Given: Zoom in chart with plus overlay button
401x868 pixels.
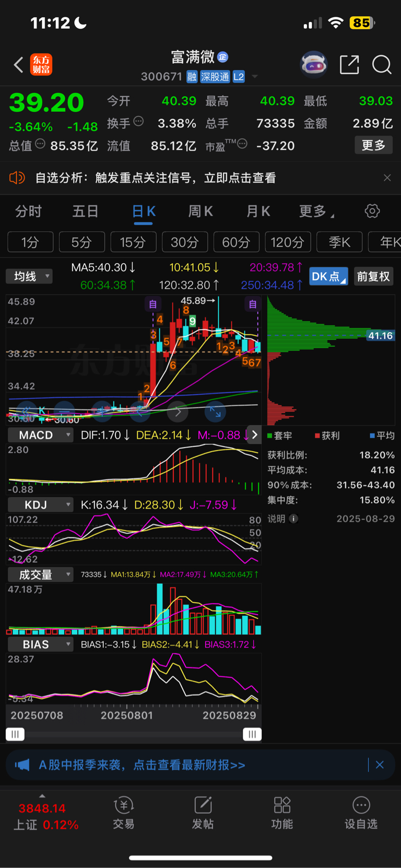Looking at the screenshot, I should click(102, 412).
